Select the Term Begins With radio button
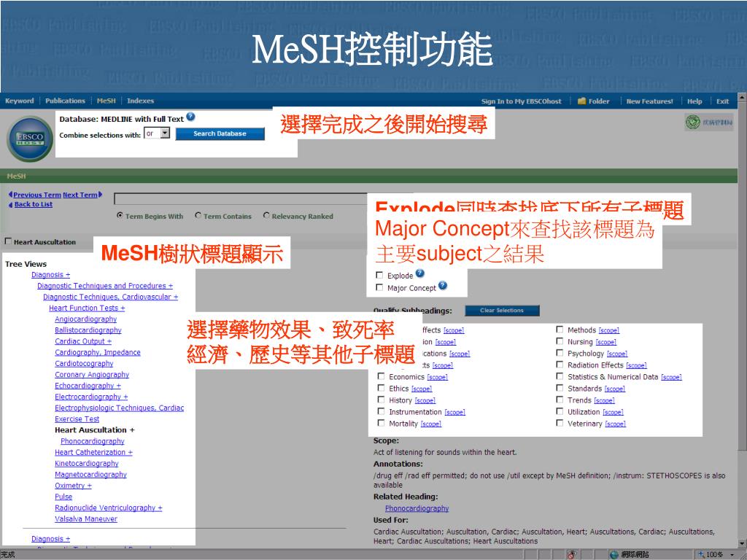Viewport: 747px width, 560px height. (120, 216)
